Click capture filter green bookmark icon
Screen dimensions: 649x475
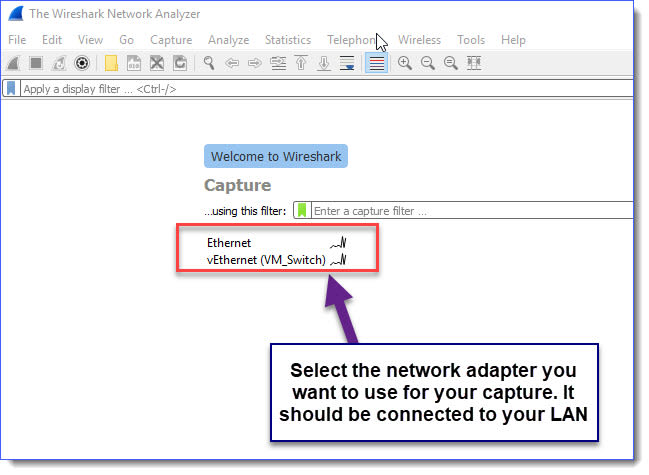click(302, 211)
